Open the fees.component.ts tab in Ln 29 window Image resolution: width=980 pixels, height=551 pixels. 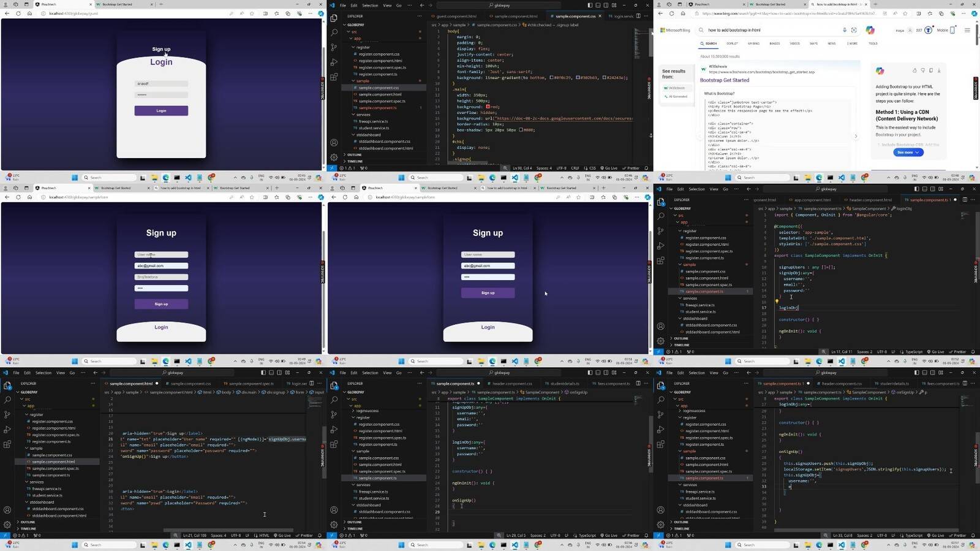[613, 384]
